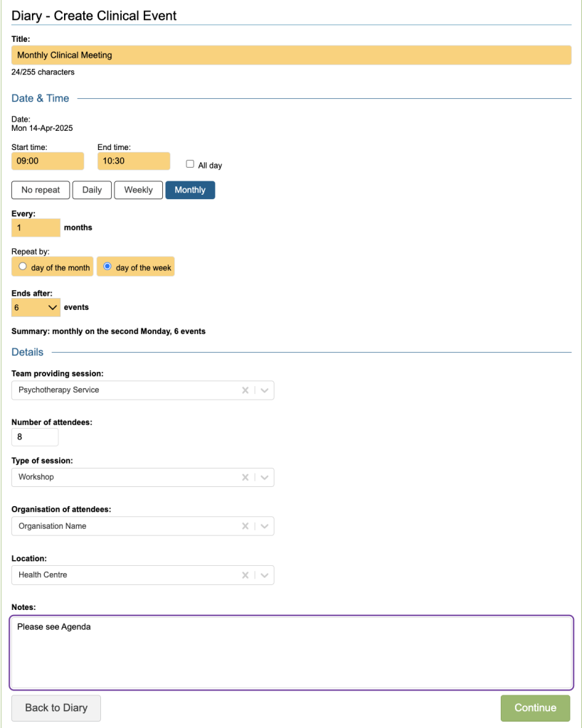Go Back to Diary
Image resolution: width=582 pixels, height=728 pixels.
pyautogui.click(x=56, y=708)
